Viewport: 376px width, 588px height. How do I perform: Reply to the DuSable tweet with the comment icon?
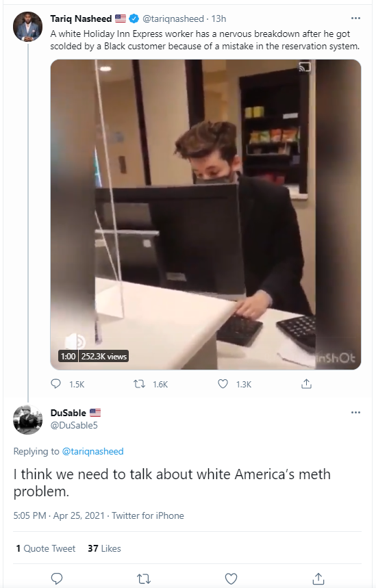click(x=57, y=578)
